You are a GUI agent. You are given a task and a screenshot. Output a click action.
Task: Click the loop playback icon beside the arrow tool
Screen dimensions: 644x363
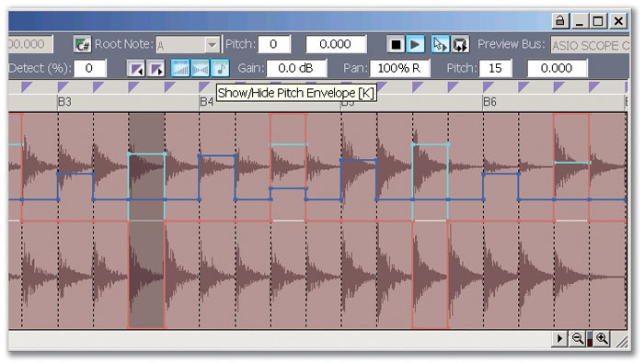coord(460,44)
